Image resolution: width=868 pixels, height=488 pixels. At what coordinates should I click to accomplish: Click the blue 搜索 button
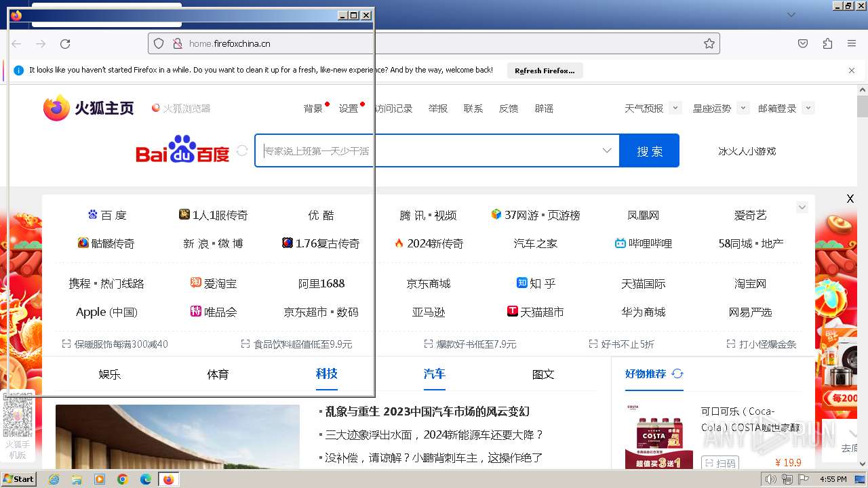click(x=650, y=150)
